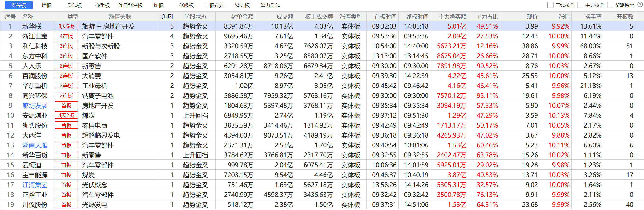The width and height of the screenshot is (644, 210).
Task: Select the 大西洋 stock name
Action: pos(32,135)
